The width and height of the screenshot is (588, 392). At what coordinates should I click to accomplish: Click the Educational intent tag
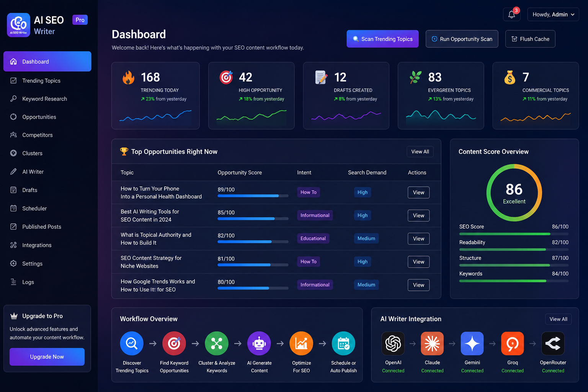pos(313,238)
